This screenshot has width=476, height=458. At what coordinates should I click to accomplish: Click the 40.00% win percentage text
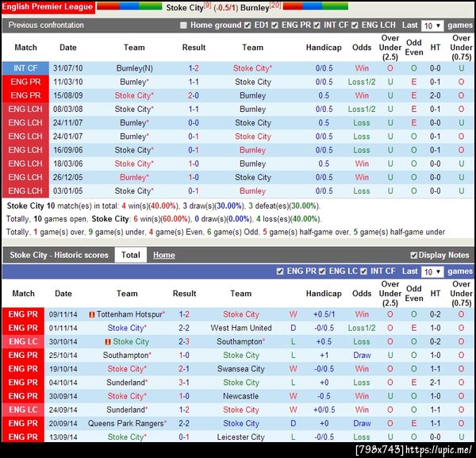(x=163, y=206)
